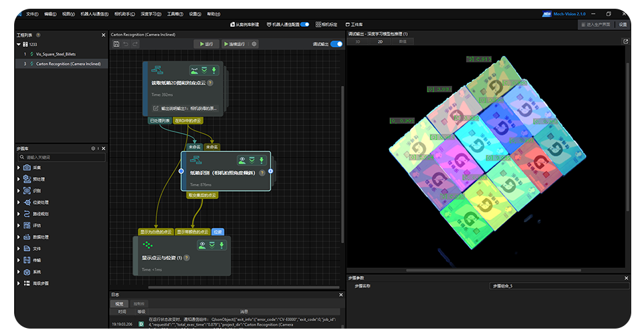Click the undo arrow in graph toolbar

point(126,44)
